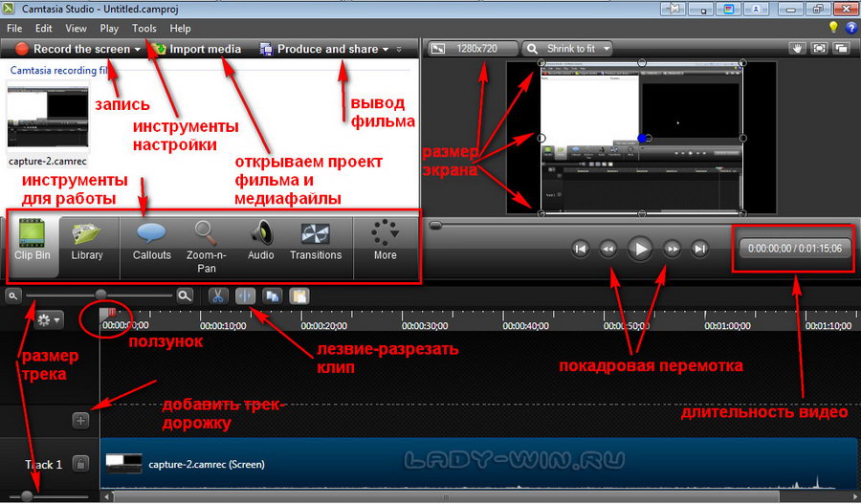Click the Copy icon in timeline toolbar

pos(272,296)
